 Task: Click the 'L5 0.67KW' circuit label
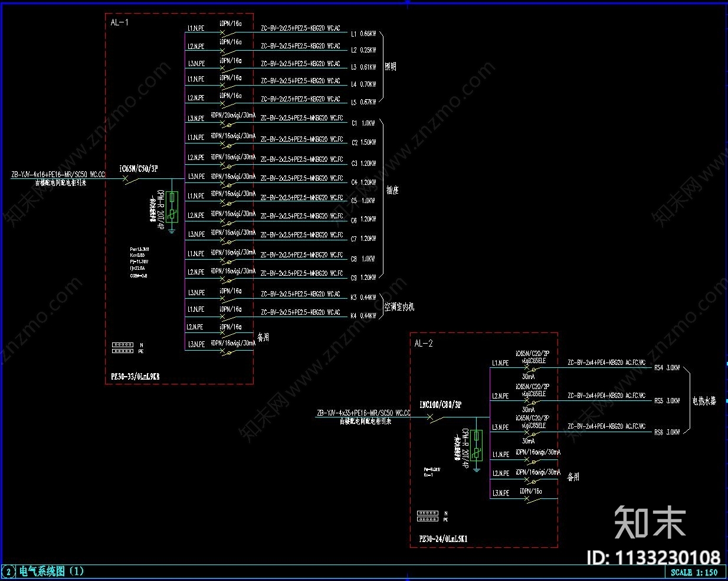(363, 102)
